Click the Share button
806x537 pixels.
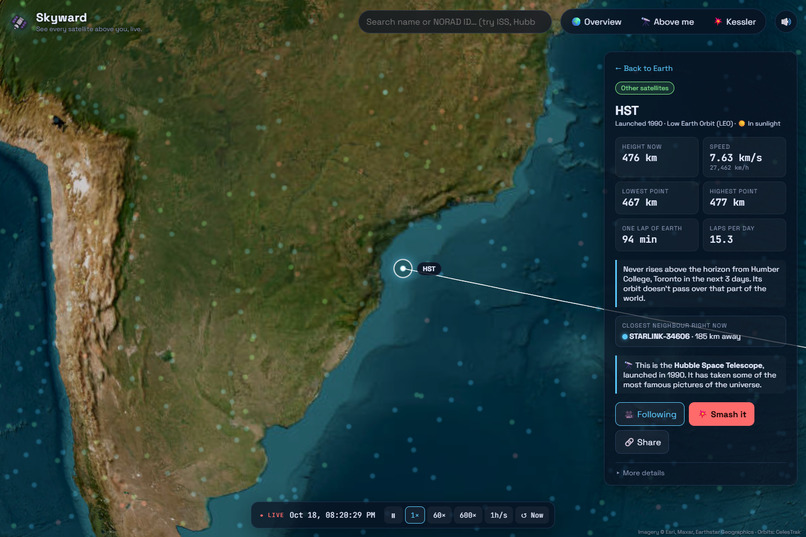click(x=642, y=442)
